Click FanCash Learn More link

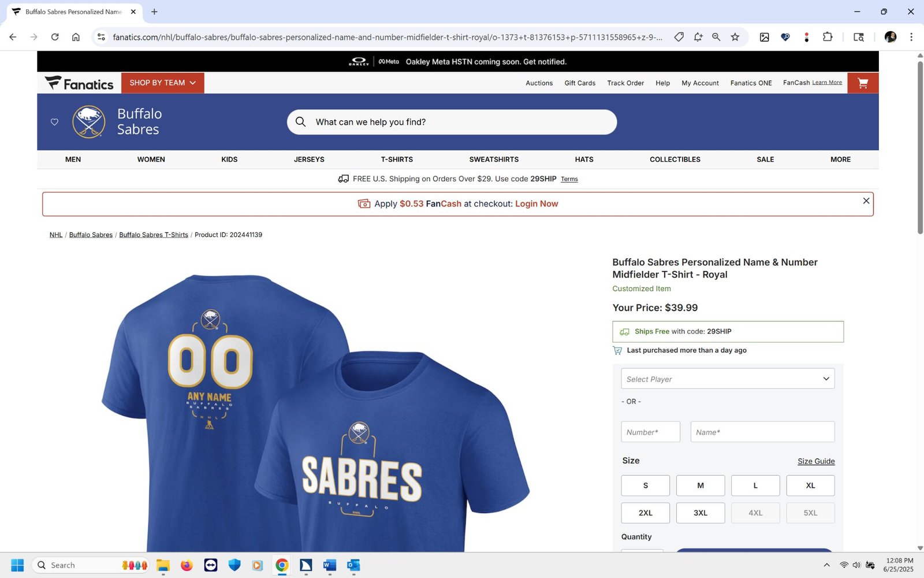click(827, 83)
